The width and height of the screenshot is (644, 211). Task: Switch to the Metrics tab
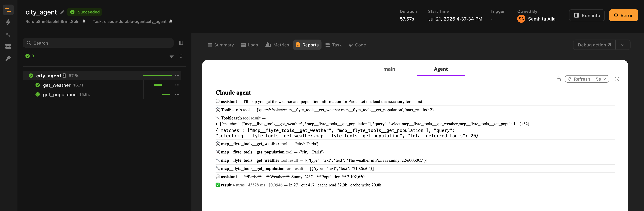277,45
